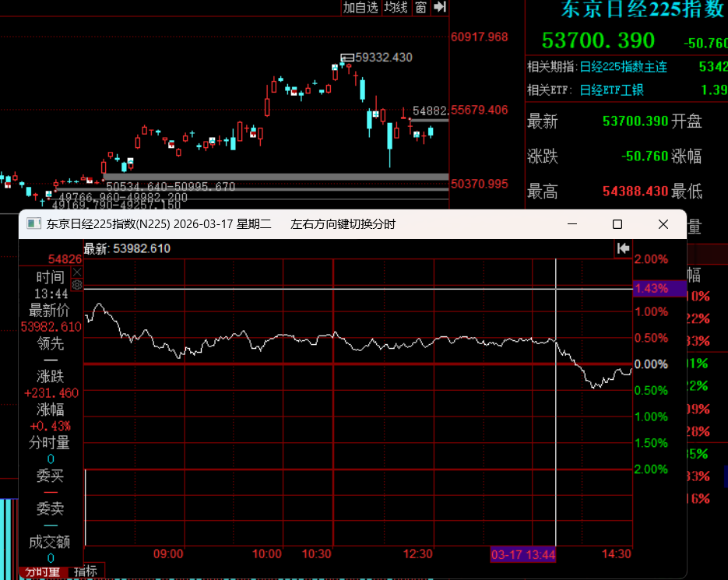Close the crosshair info panel with small X
The image size is (728, 580).
pyautogui.click(x=77, y=272)
